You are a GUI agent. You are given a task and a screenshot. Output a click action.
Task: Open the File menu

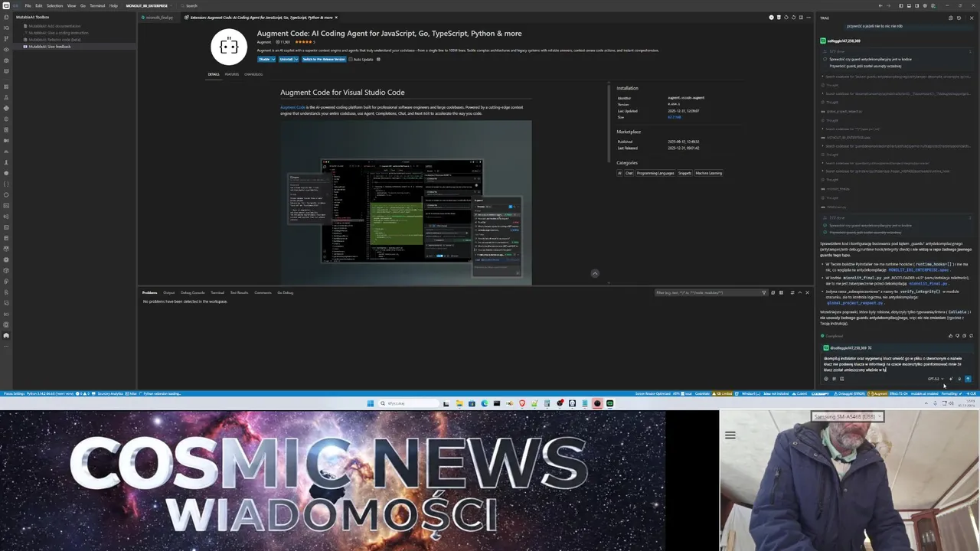[x=28, y=5]
